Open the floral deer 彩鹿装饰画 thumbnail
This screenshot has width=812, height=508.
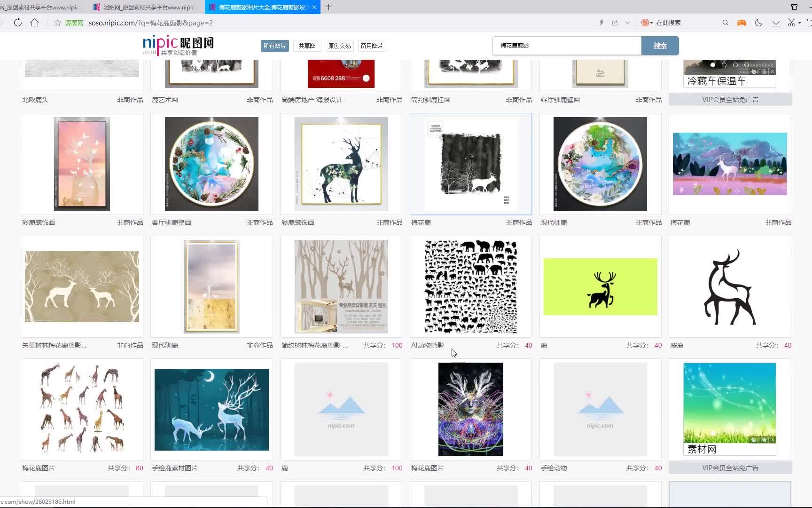[341, 164]
